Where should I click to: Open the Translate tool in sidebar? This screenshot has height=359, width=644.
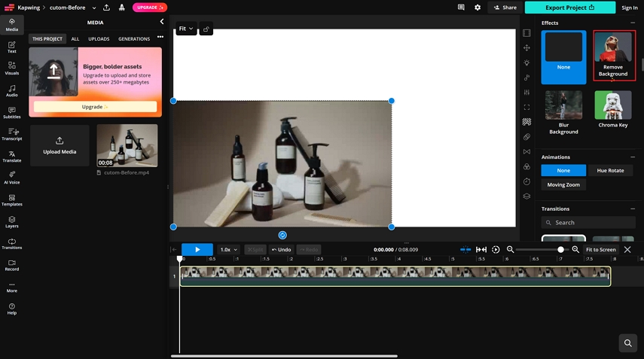12,156
